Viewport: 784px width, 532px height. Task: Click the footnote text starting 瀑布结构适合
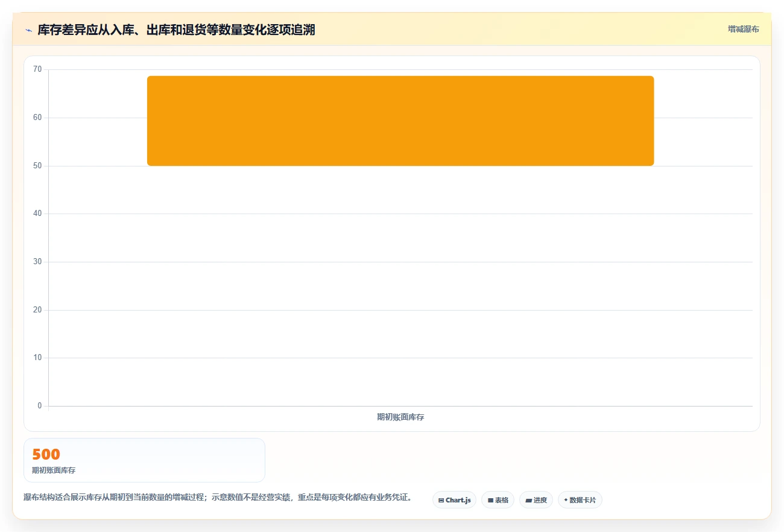point(218,498)
